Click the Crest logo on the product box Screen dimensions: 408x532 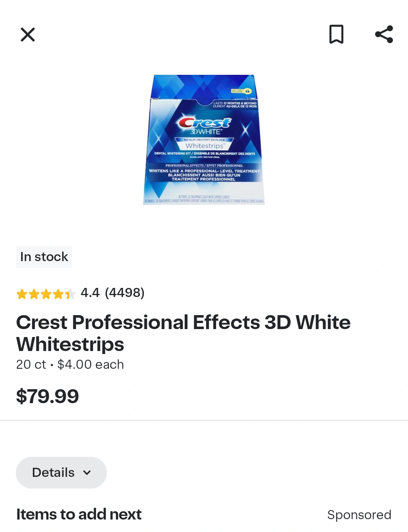(x=204, y=122)
